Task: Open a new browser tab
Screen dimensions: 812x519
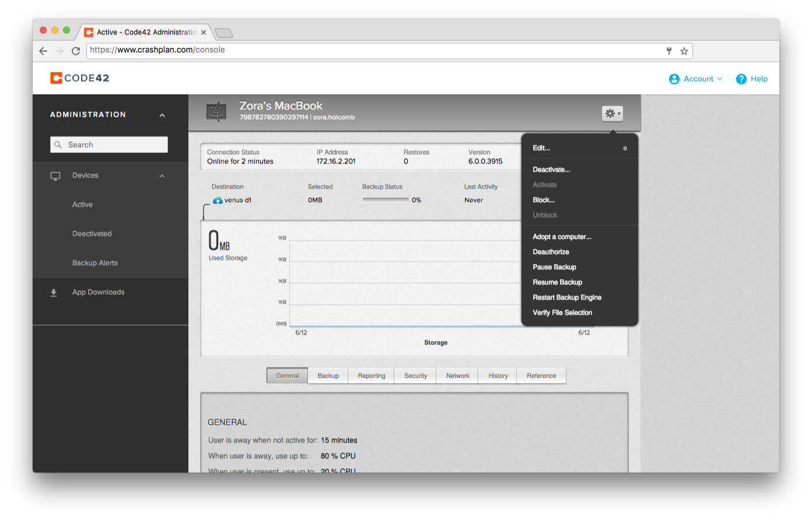Action: pos(223,33)
